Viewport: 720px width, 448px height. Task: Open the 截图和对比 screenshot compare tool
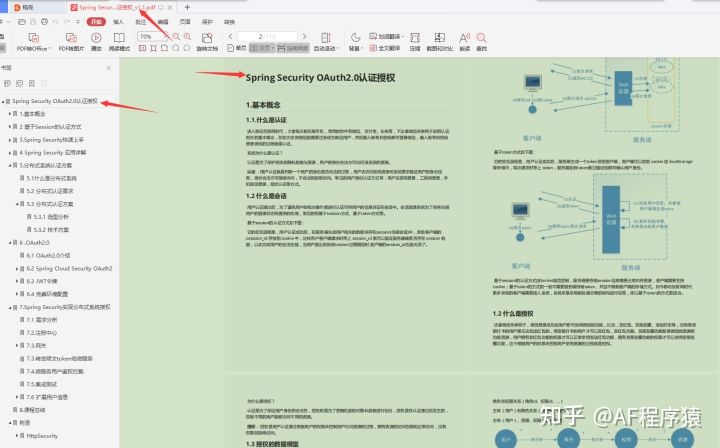click(x=439, y=42)
